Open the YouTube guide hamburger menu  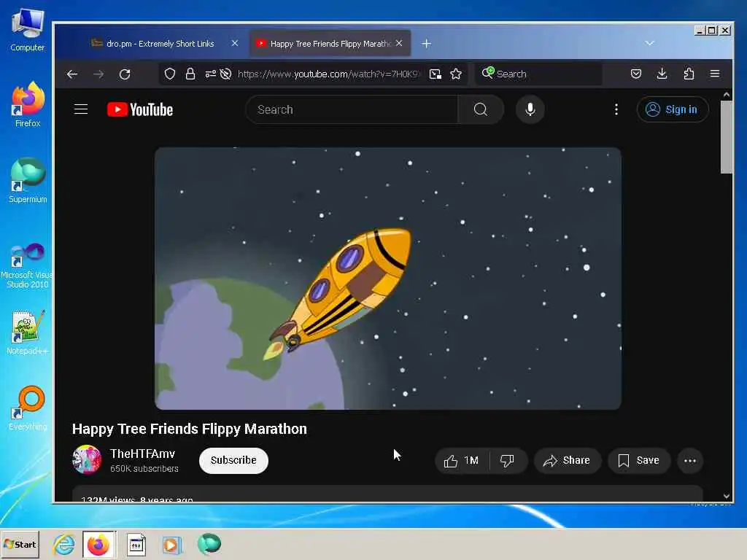[81, 109]
